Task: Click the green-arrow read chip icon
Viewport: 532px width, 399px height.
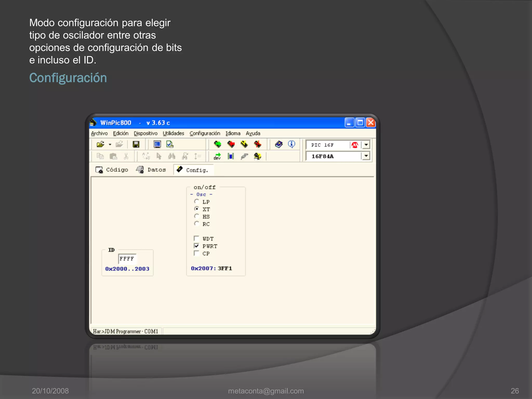Action: pos(217,144)
